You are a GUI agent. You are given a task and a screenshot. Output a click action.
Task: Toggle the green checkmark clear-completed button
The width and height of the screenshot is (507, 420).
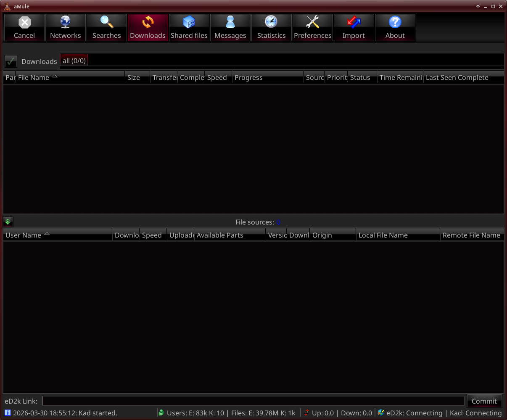11,61
